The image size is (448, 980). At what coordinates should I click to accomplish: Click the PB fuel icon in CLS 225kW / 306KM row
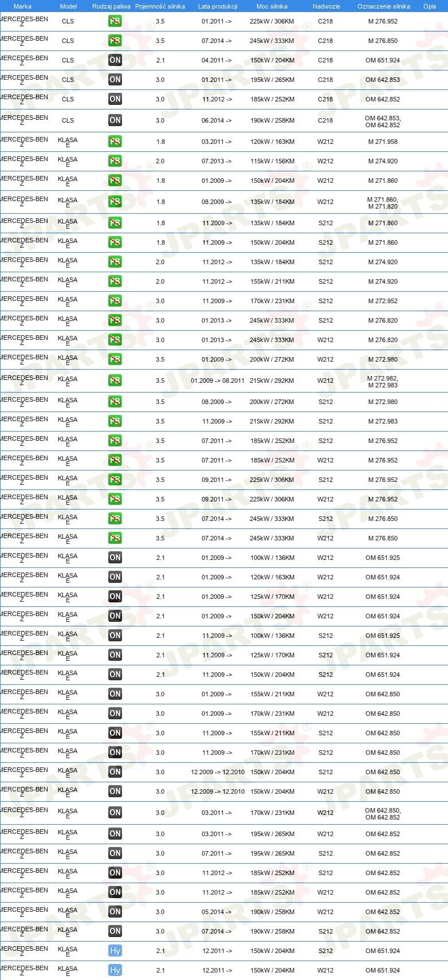click(115, 21)
